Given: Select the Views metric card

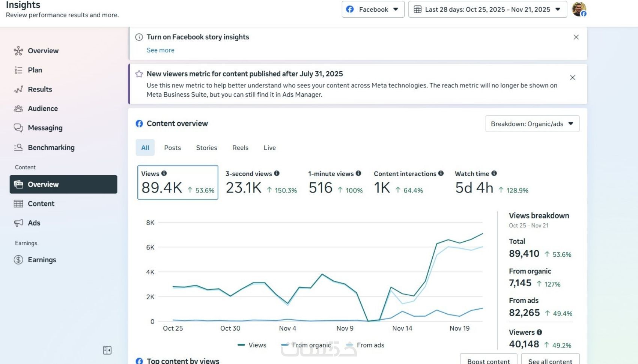Looking at the screenshot, I should coord(178,183).
